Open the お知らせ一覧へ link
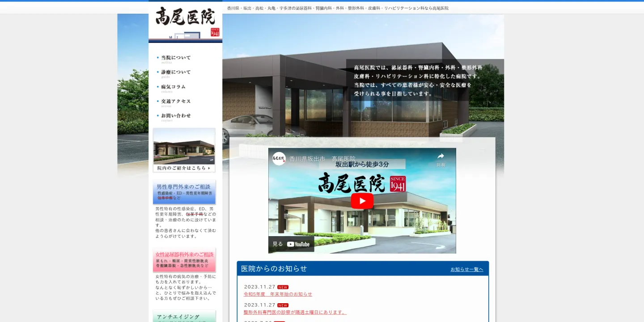Image resolution: width=644 pixels, height=322 pixels. tap(467, 269)
